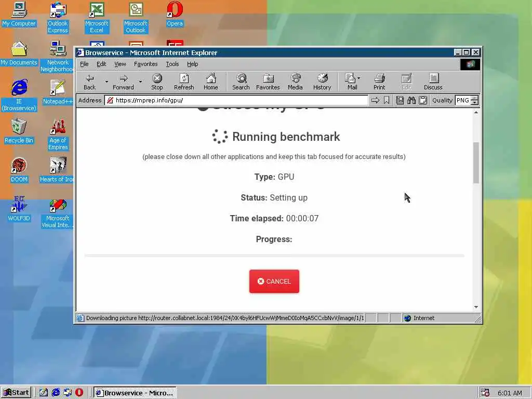Click the 6:01 AM clock

point(510,393)
